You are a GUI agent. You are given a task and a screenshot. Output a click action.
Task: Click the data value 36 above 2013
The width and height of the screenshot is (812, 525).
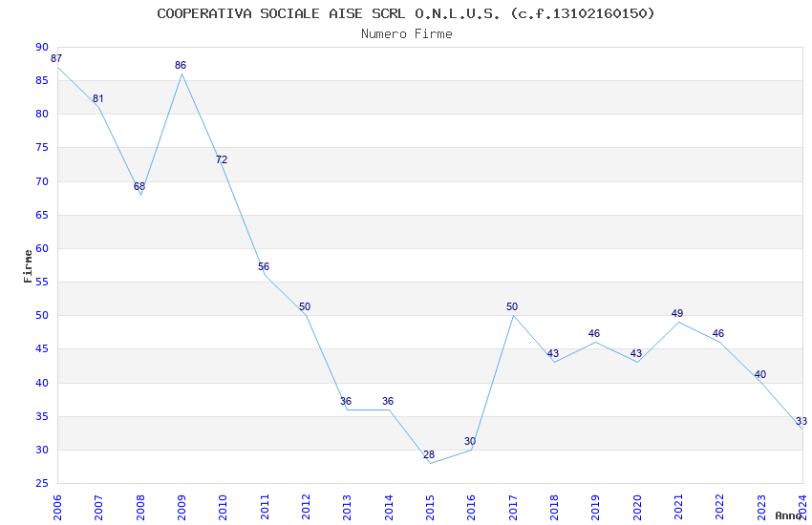tap(346, 401)
